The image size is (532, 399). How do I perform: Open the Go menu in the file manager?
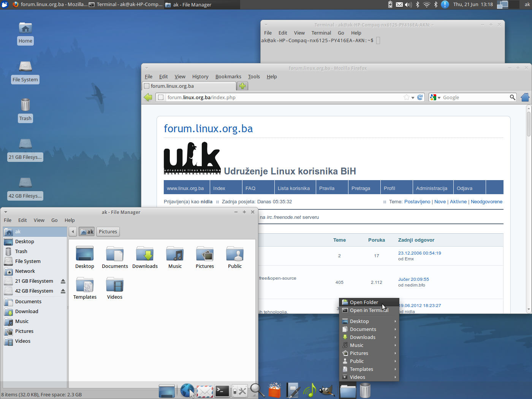tap(54, 220)
